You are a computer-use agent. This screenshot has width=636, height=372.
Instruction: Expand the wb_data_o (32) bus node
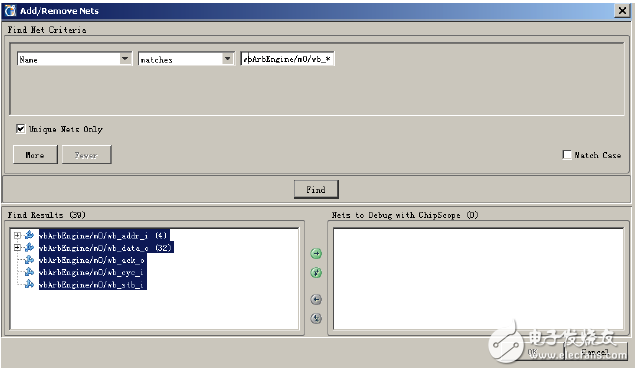(x=17, y=247)
